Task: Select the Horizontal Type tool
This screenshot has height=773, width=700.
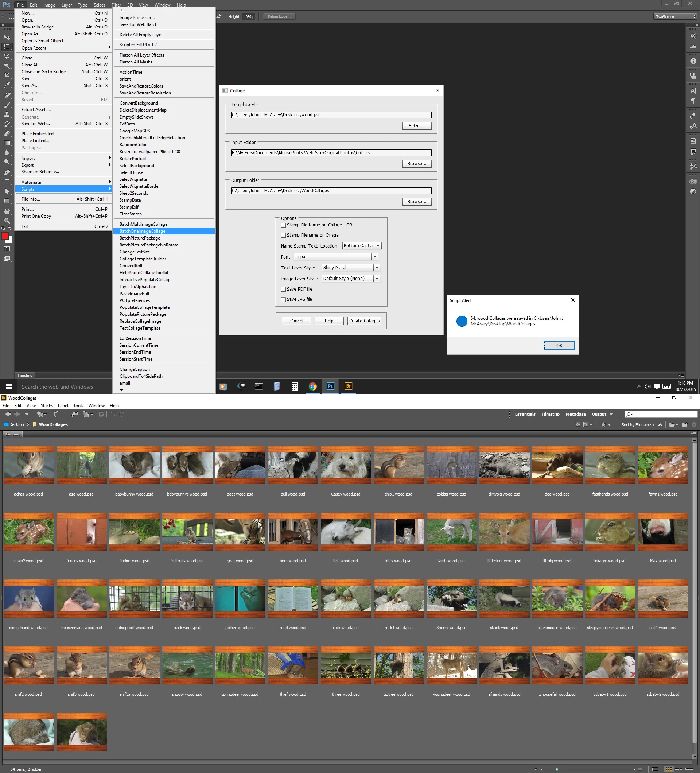Action: click(7, 182)
